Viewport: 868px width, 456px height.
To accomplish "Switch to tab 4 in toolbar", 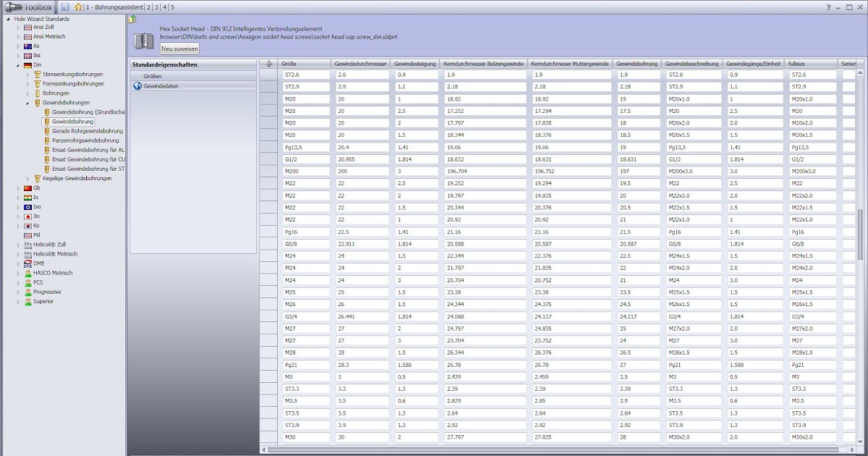I will click(164, 7).
